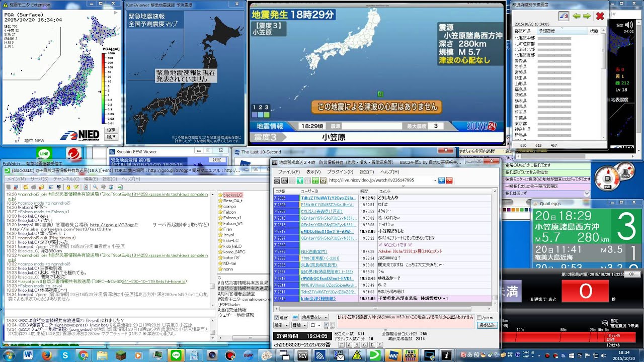Open the 表示(V) menu in the comment viewer

click(x=313, y=172)
